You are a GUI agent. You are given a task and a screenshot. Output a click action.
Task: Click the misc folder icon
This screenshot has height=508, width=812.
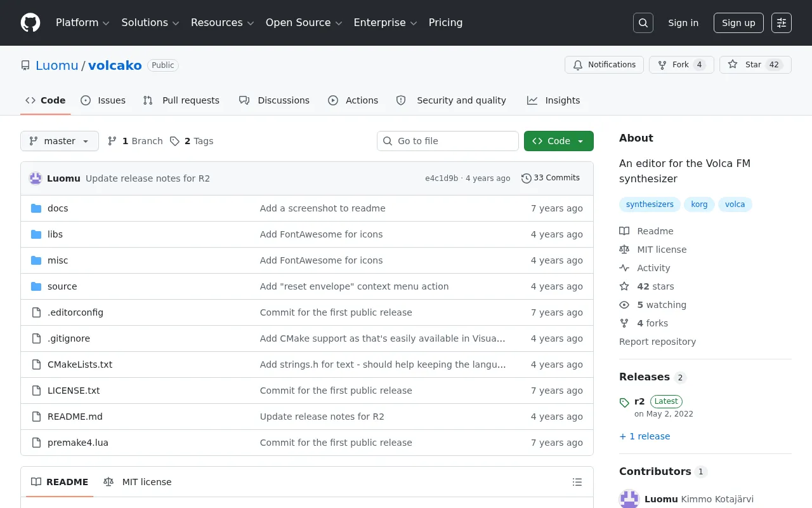[x=36, y=260]
